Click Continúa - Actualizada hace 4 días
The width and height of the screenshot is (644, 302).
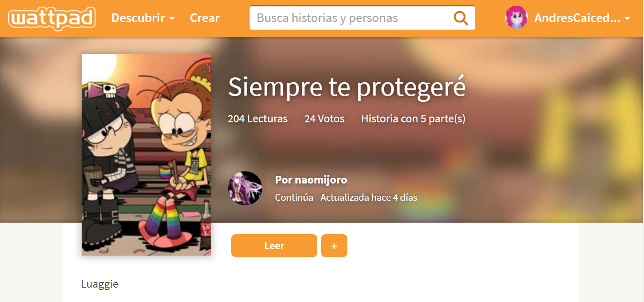pyautogui.click(x=346, y=197)
